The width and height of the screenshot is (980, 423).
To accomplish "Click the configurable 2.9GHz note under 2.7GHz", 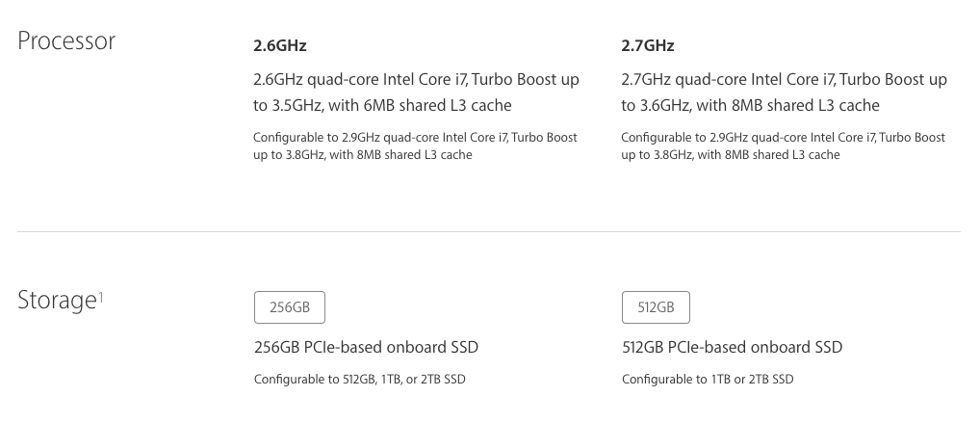I will [x=784, y=145].
